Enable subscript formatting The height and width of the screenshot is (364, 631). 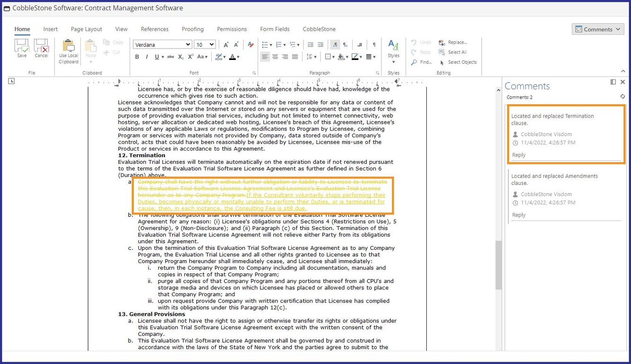click(180, 57)
